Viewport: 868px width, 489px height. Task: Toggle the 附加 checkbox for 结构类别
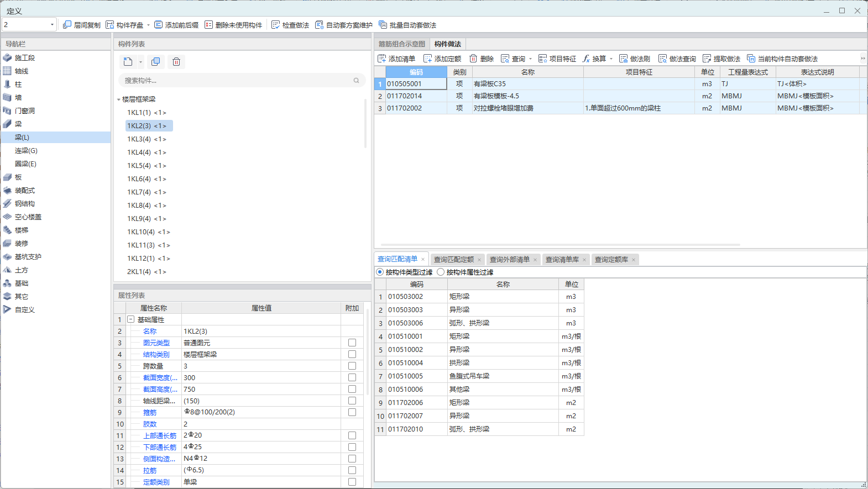[352, 354]
